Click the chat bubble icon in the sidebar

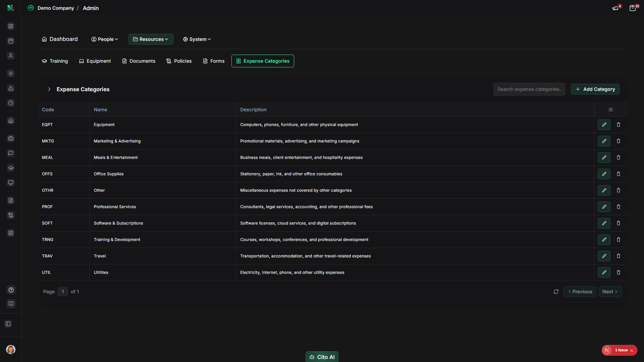pyautogui.click(x=11, y=153)
